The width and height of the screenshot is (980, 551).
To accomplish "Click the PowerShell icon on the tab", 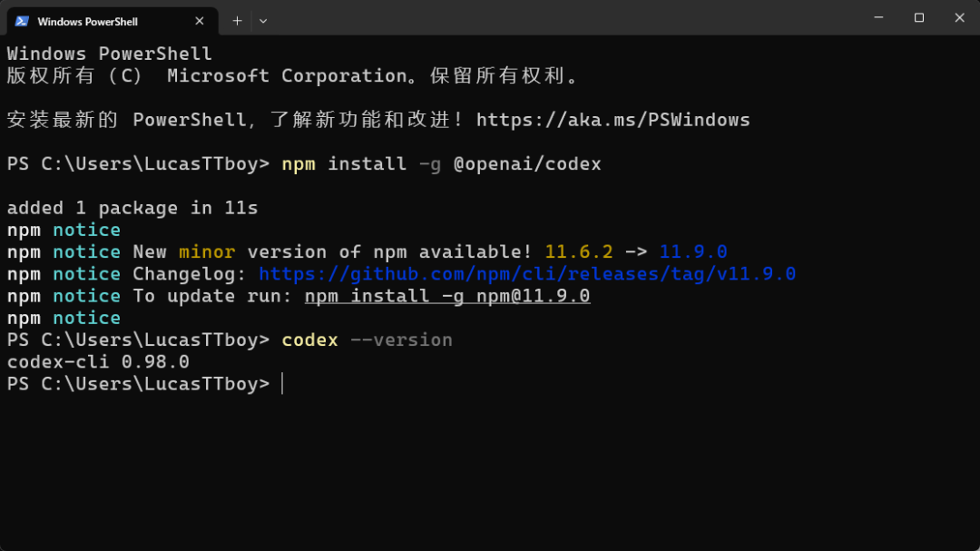I will (x=22, y=21).
